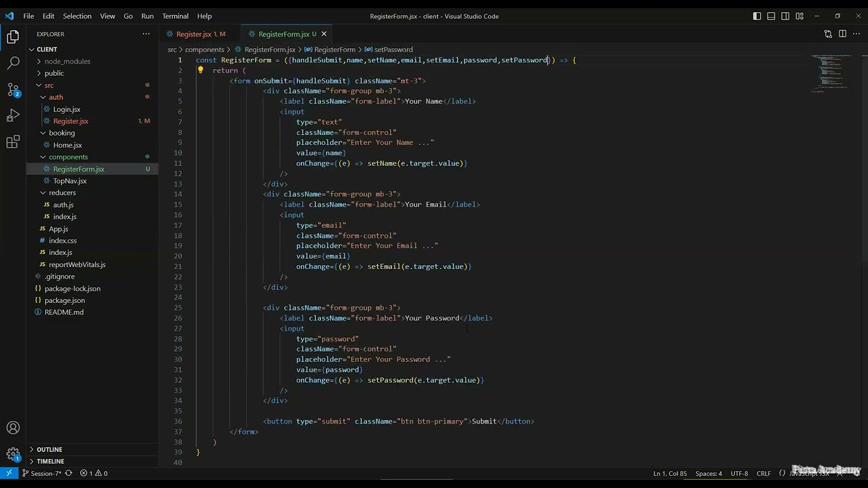
Task: Select the RegisterForm.jsx editor tab
Action: click(x=284, y=34)
